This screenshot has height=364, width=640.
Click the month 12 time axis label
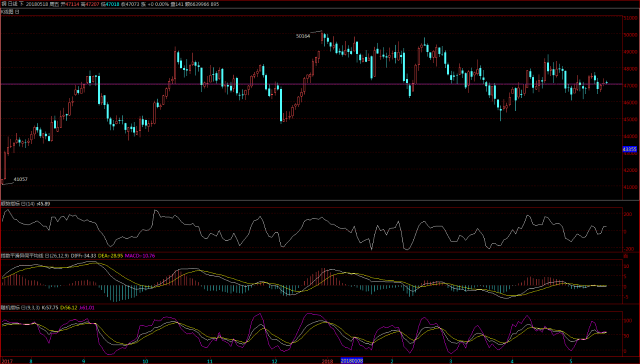pyautogui.click(x=274, y=361)
